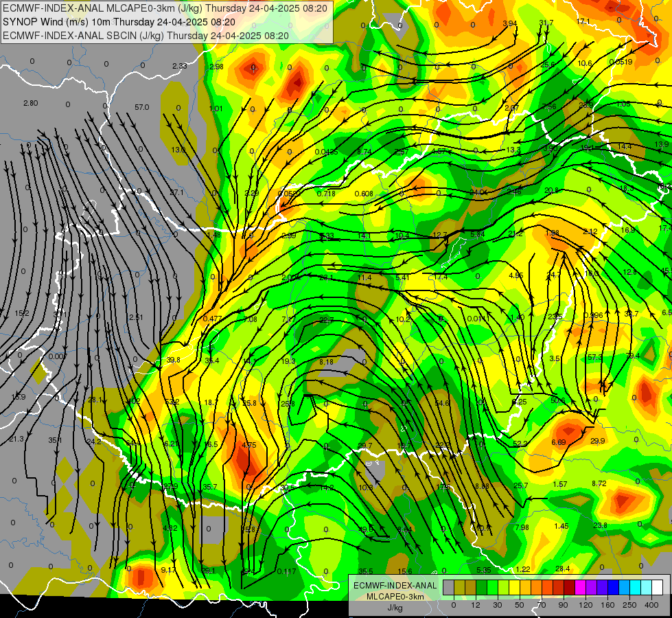Click the legend title MLCAPE0-3km

point(395,597)
